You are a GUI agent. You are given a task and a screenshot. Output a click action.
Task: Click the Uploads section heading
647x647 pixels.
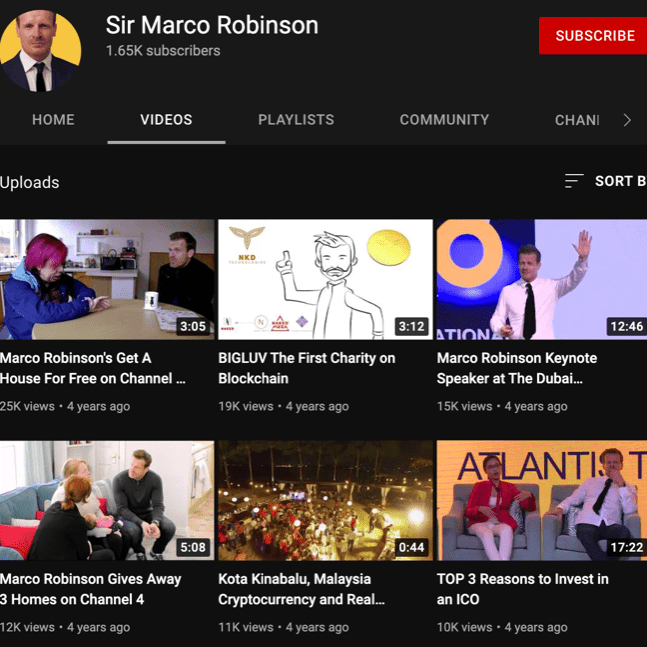[30, 182]
